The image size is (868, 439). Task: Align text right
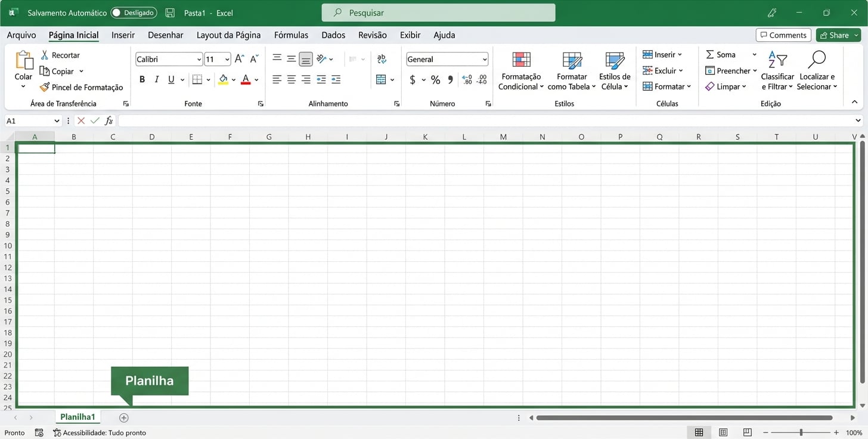click(306, 79)
